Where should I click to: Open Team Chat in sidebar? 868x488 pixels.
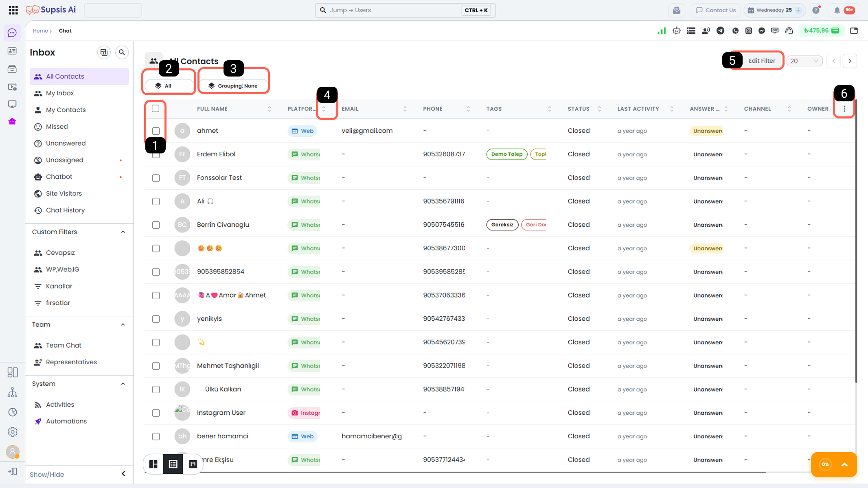(79, 345)
